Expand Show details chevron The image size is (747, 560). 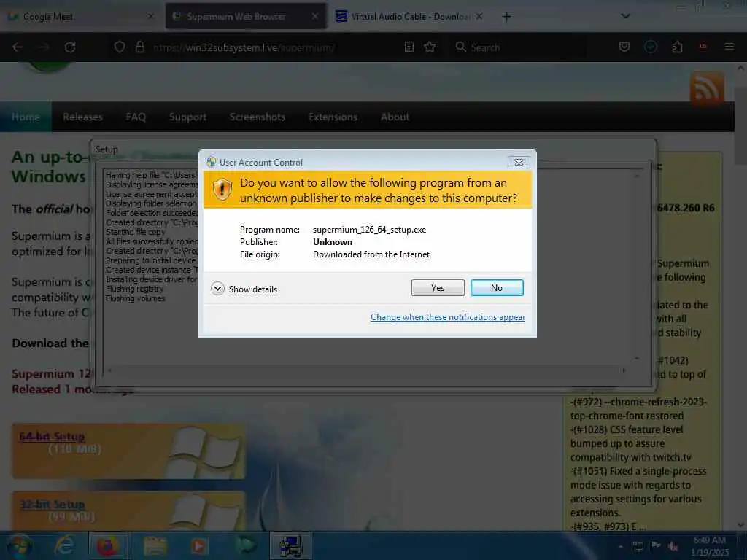[x=217, y=289]
